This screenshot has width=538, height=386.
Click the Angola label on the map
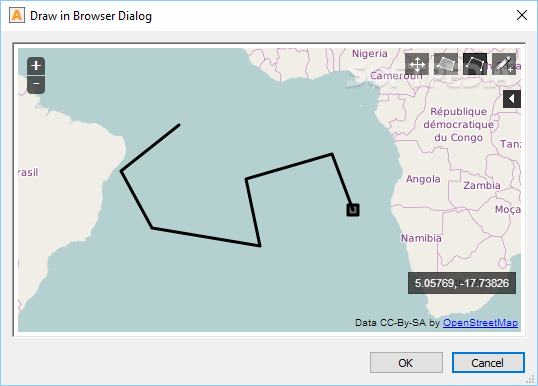(x=423, y=179)
